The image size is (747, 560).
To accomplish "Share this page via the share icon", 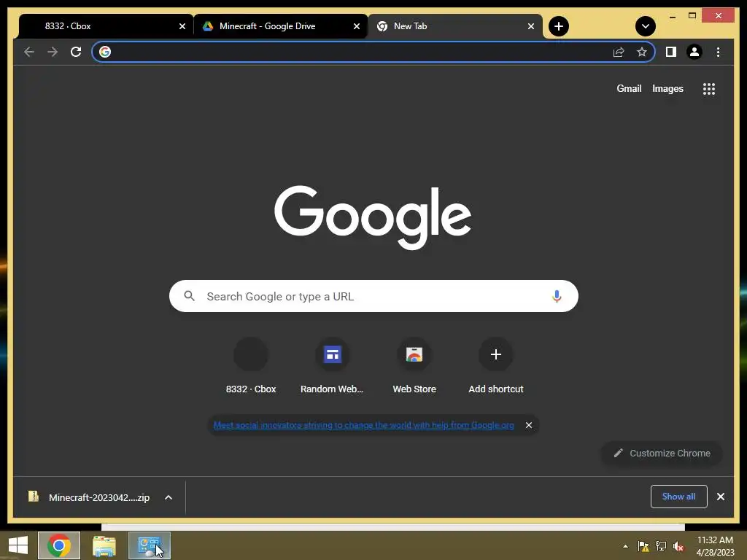I will [x=619, y=52].
